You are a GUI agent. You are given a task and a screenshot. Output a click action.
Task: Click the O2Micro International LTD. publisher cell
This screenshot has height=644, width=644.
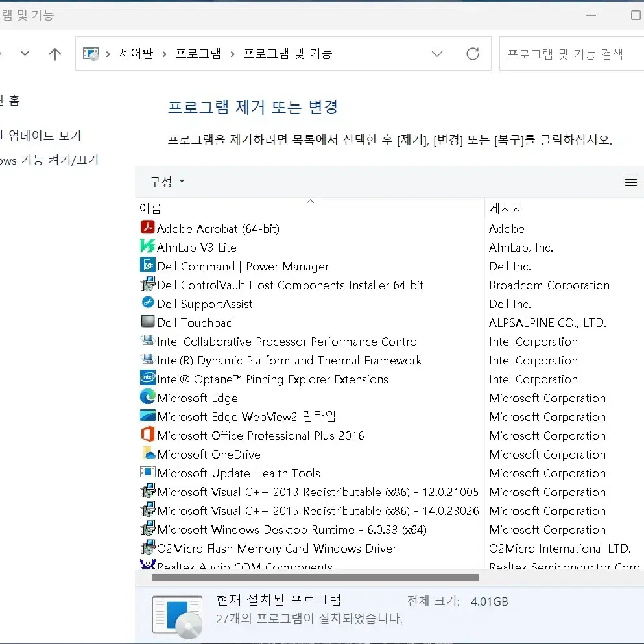560,548
